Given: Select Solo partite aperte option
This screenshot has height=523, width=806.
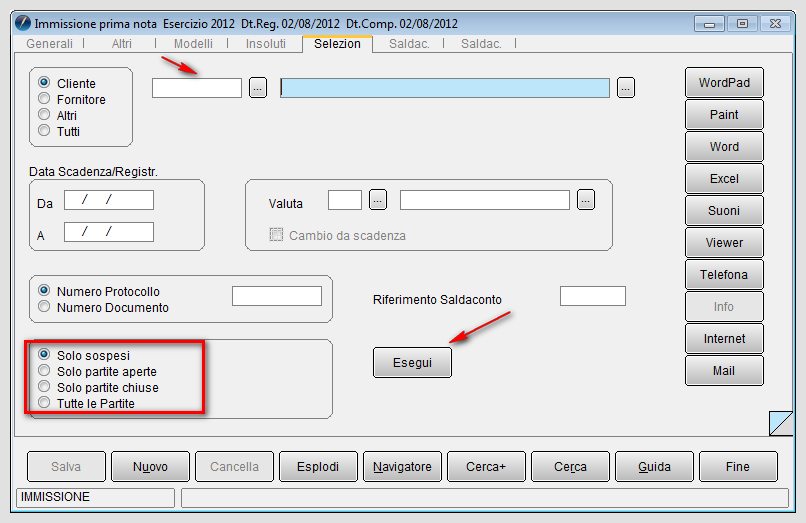Looking at the screenshot, I should tap(44, 370).
